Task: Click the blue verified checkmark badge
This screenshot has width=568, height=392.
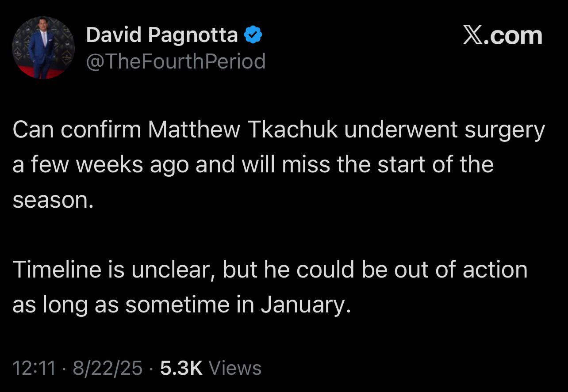Action: (253, 35)
